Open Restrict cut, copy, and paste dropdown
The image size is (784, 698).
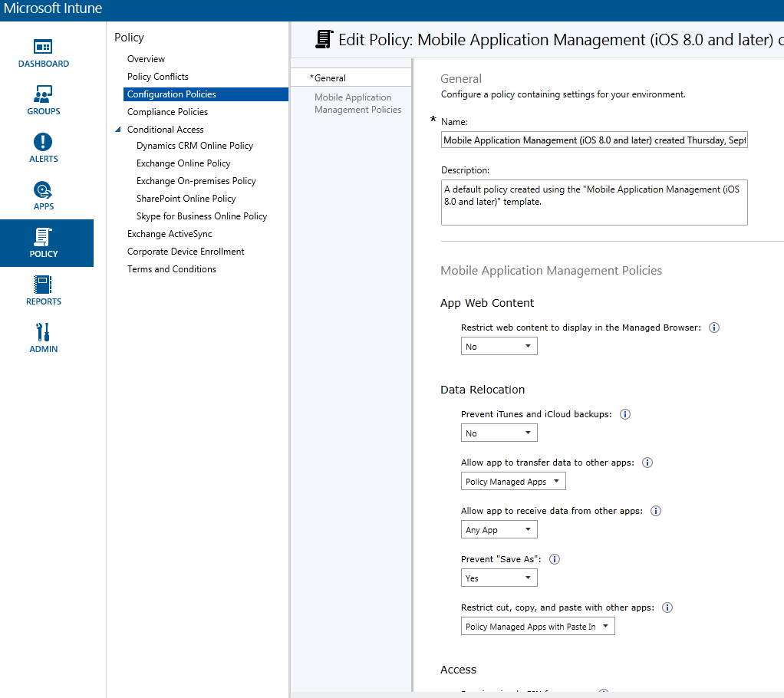click(x=538, y=626)
